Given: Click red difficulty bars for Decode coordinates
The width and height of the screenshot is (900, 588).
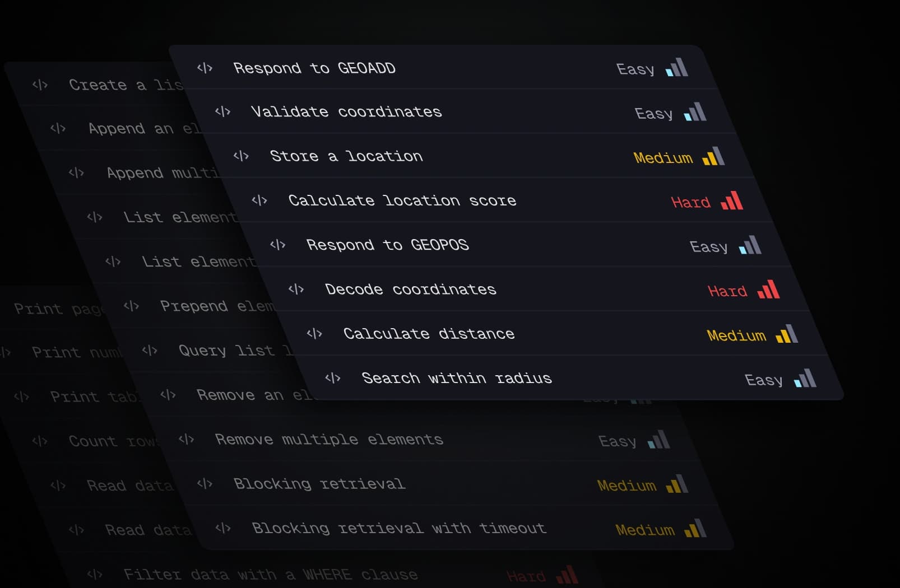Looking at the screenshot, I should pos(768,290).
